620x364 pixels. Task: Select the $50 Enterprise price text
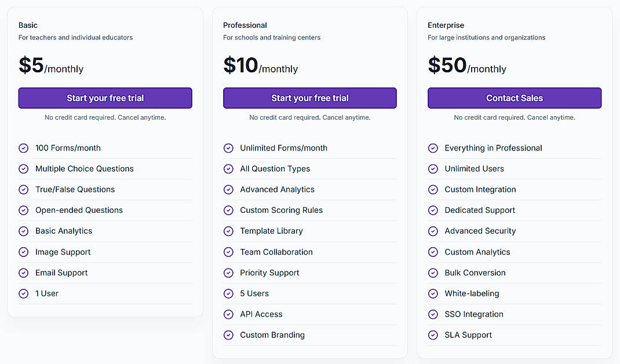[446, 65]
